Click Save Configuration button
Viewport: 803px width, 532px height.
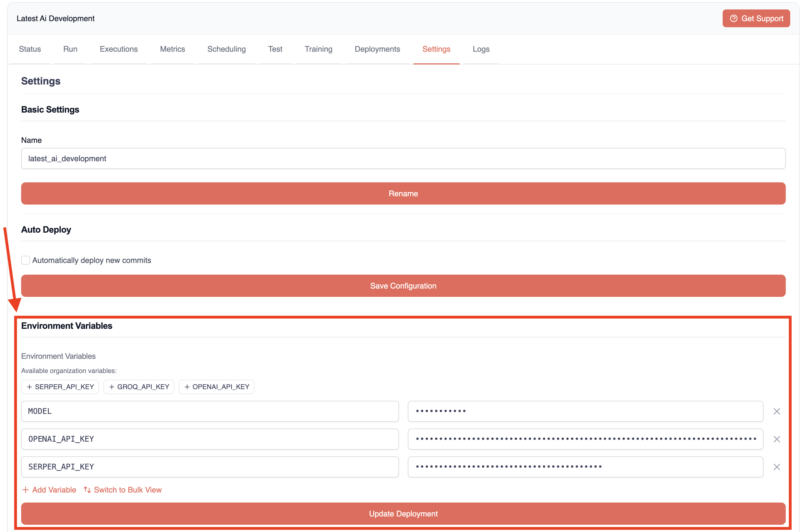(x=403, y=286)
